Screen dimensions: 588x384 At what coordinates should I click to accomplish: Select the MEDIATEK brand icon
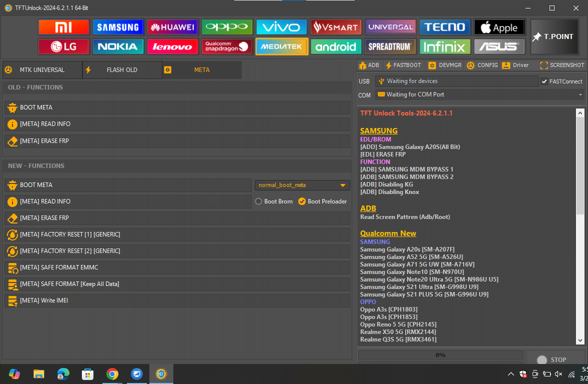click(x=281, y=46)
